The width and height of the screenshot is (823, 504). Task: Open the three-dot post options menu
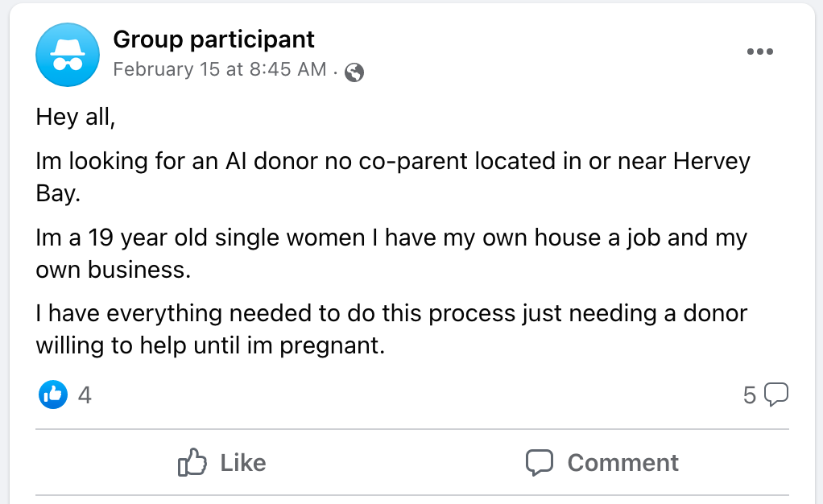[x=760, y=52]
